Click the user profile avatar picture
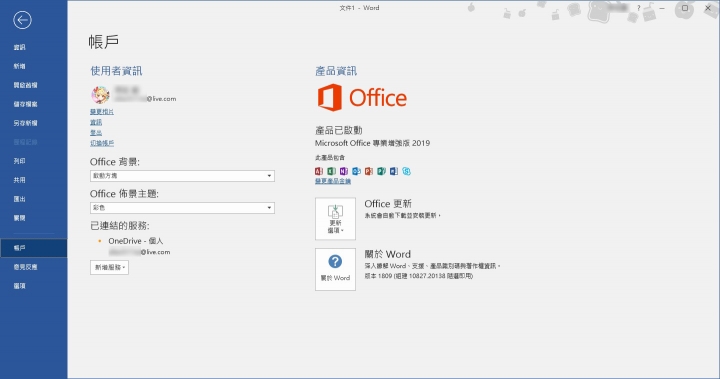The height and width of the screenshot is (379, 720). coord(100,95)
